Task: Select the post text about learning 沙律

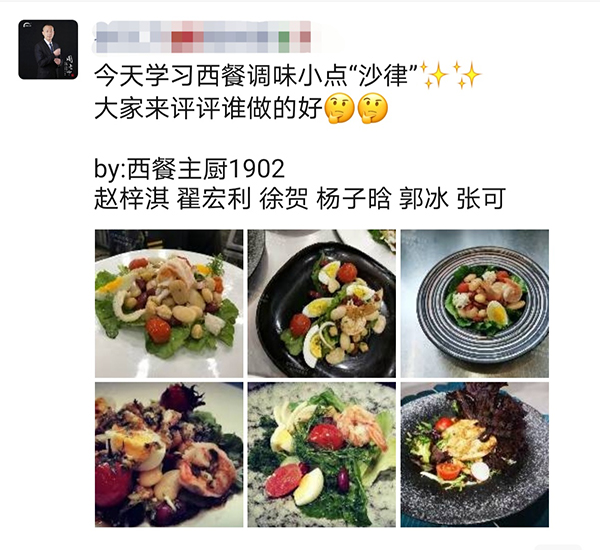Action: [255, 75]
